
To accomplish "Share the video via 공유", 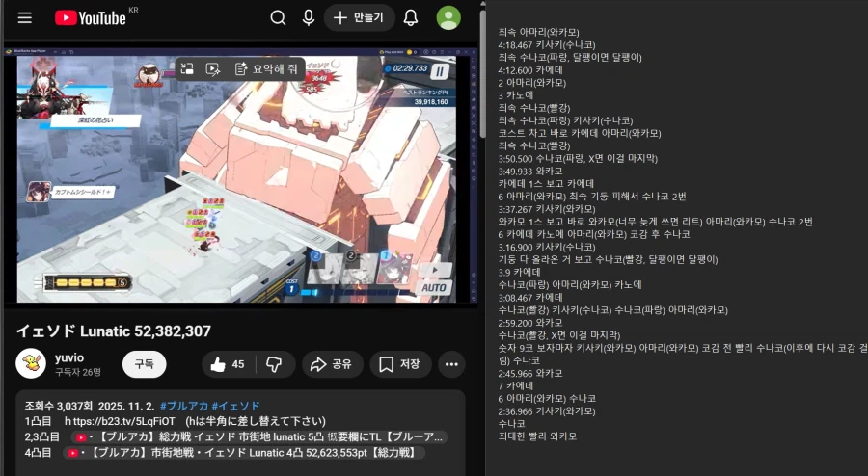I will 332,364.
